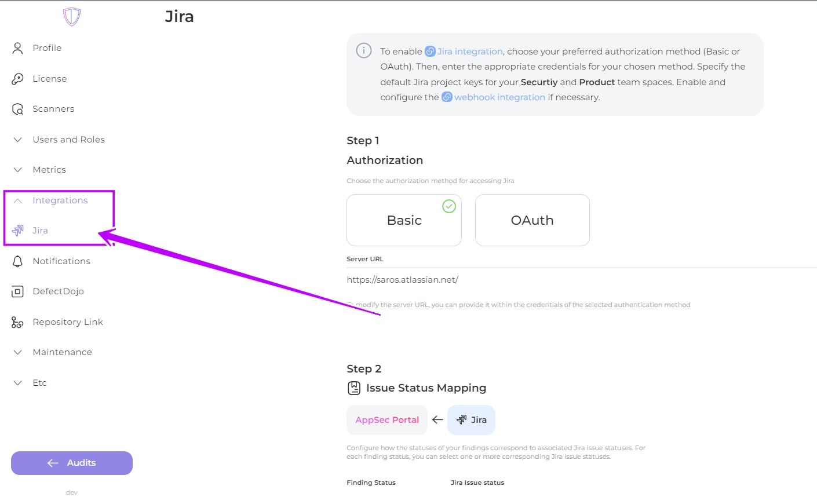Click the Jira icon in sidebar

point(18,231)
